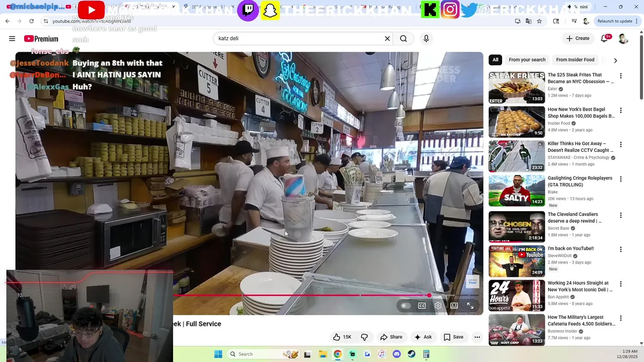Clear the 'katz deli' search text
Image resolution: width=644 pixels, height=362 pixels.
coord(387,39)
